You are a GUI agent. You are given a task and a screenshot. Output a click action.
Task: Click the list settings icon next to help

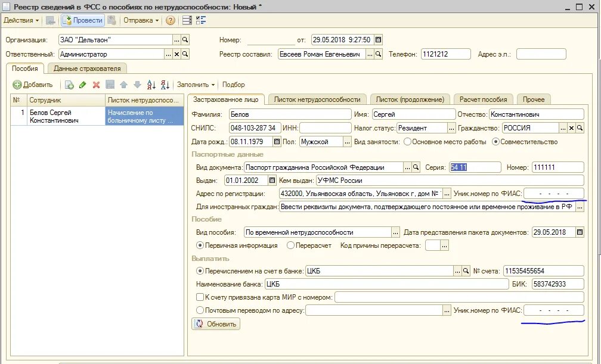(x=187, y=21)
